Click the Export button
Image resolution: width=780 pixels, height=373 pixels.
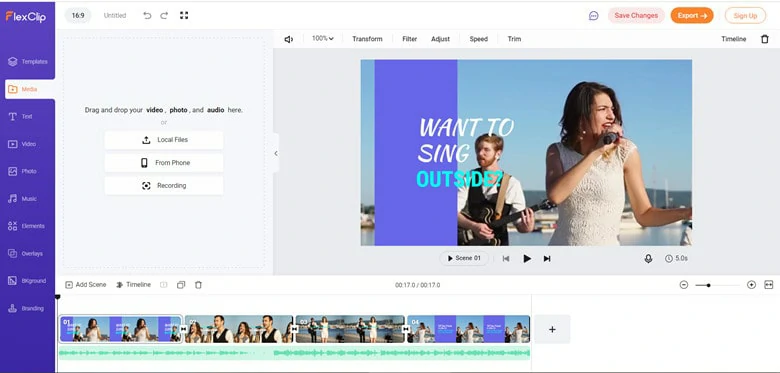692,15
